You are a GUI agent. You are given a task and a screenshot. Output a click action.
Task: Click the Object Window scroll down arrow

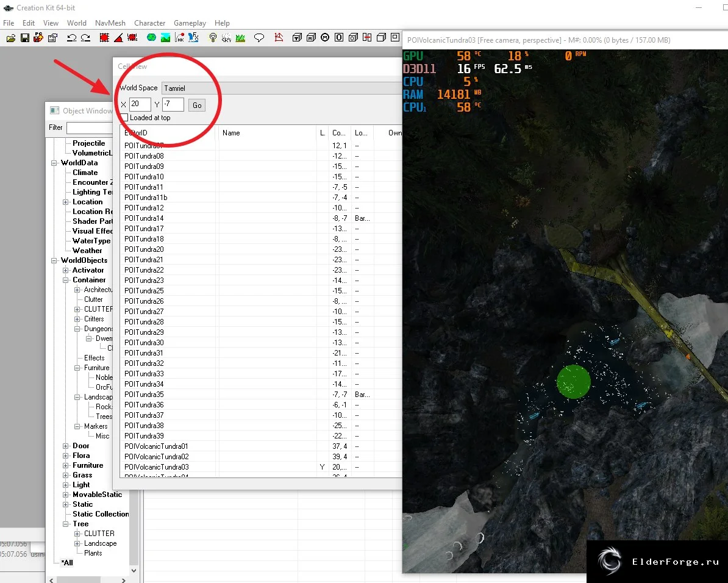point(134,571)
